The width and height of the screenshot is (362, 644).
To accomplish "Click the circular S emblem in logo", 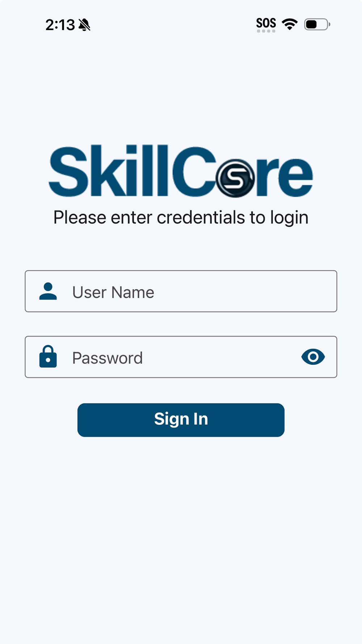I will click(235, 178).
